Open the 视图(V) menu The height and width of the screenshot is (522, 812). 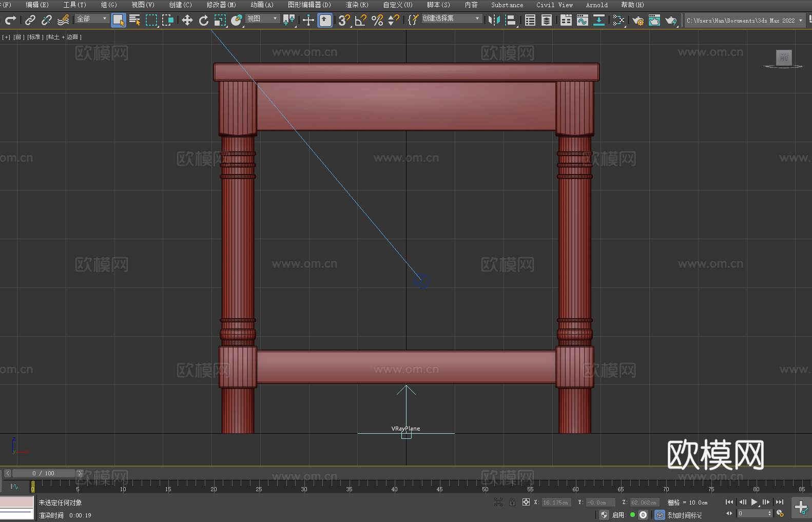tap(143, 5)
